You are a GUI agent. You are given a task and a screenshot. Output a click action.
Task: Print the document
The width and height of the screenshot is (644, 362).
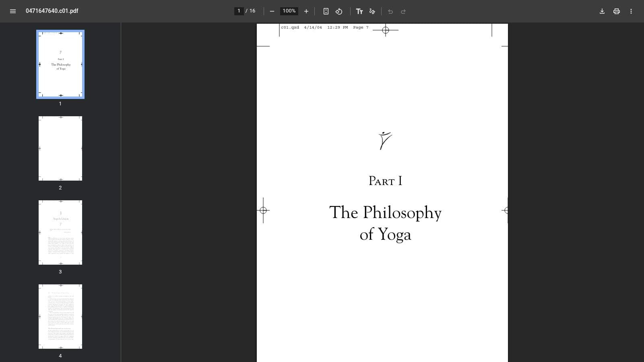click(617, 11)
